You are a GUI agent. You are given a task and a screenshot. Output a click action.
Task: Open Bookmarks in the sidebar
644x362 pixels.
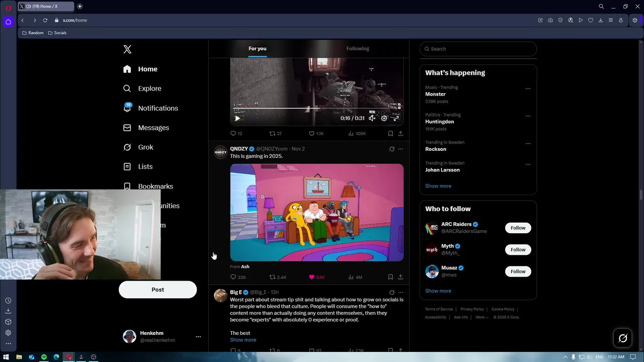148,186
